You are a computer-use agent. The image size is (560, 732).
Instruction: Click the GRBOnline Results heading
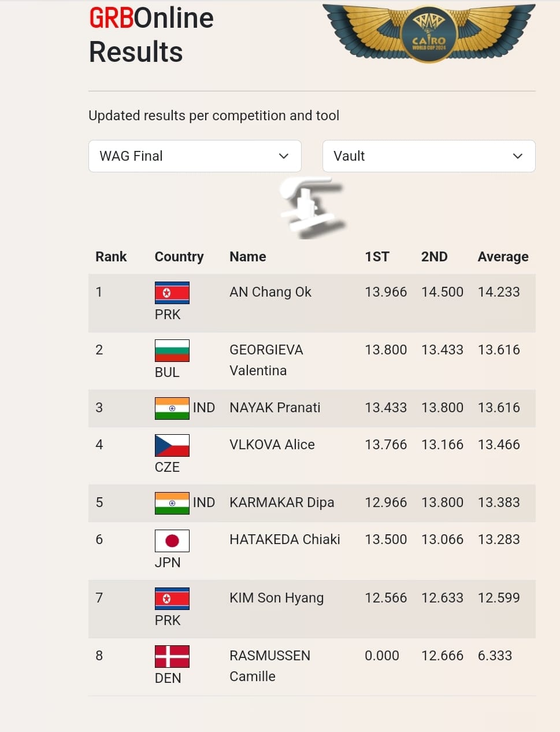pos(151,35)
